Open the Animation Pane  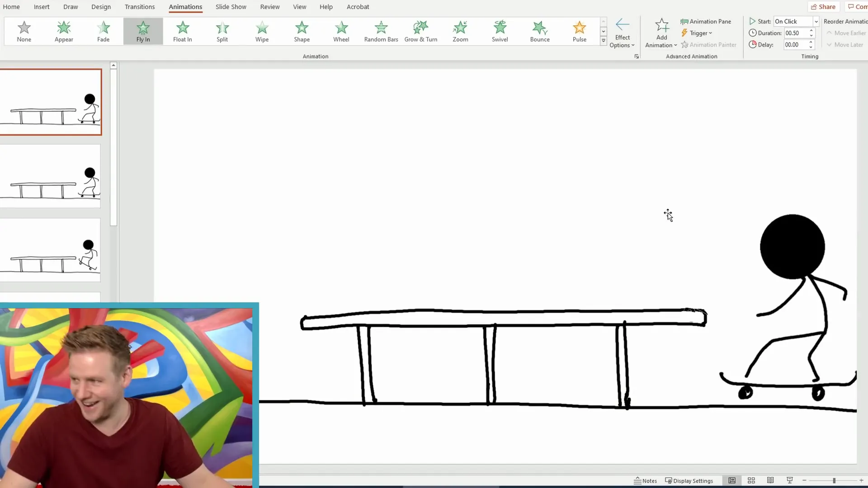tap(706, 21)
